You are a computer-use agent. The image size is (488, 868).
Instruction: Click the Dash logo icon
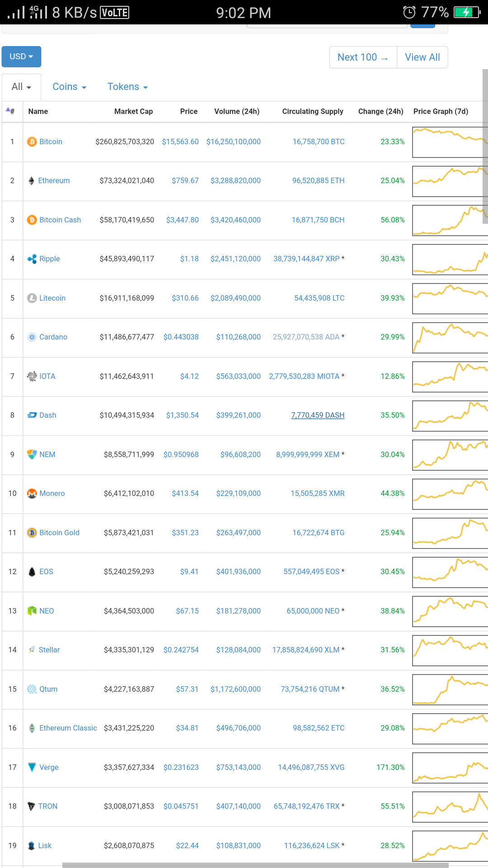[32, 415]
